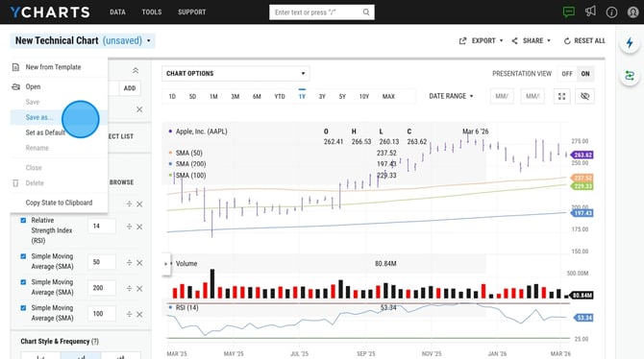Image resolution: width=644 pixels, height=359 pixels.
Task: Click the fullscreen expand chart icon
Action: pyautogui.click(x=561, y=96)
